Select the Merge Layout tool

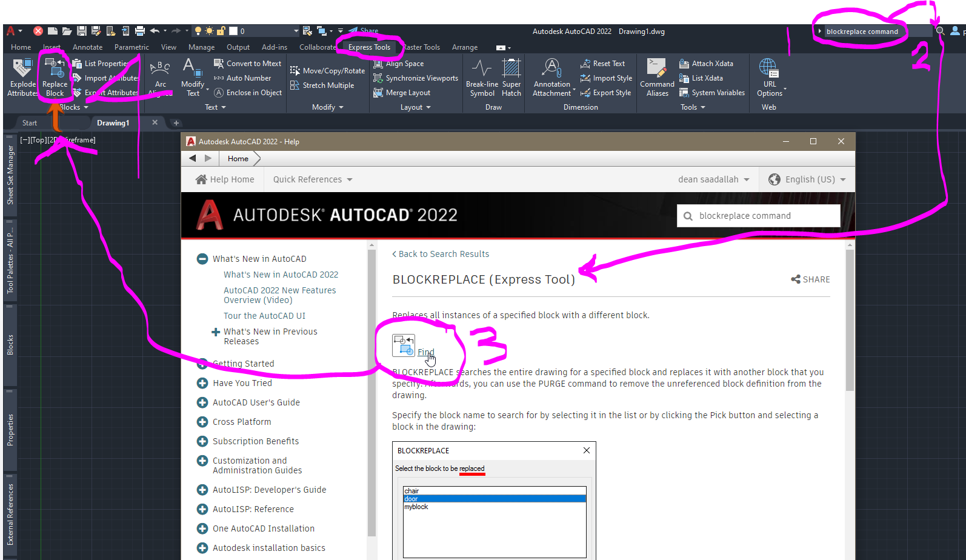point(402,93)
